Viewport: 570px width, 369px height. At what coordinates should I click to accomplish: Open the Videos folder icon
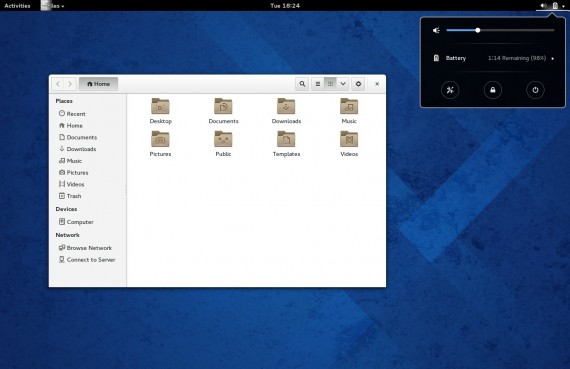[x=349, y=139]
